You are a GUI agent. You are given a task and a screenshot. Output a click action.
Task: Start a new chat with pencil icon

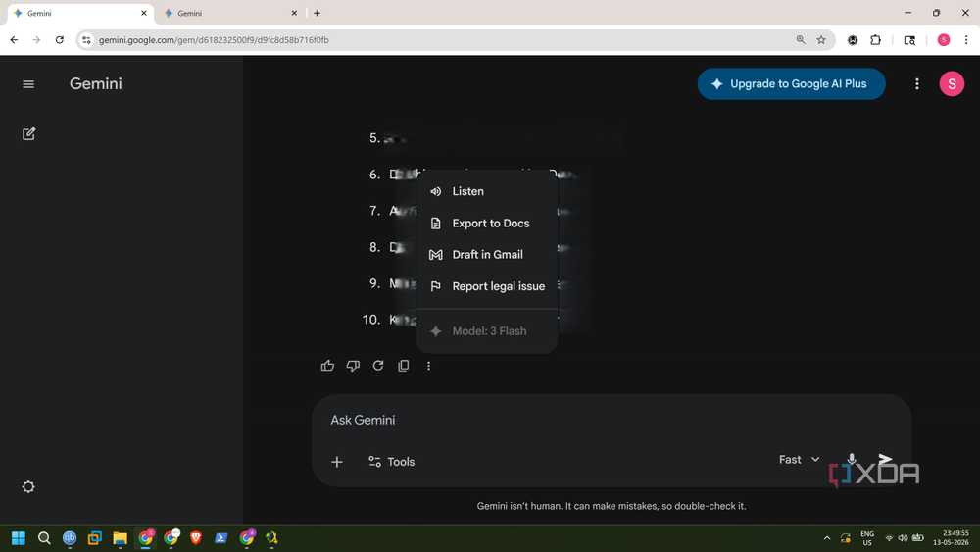click(28, 133)
